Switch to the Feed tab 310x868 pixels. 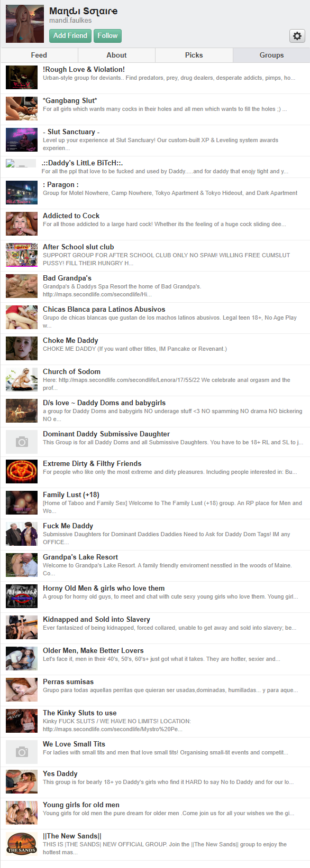pos(39,55)
